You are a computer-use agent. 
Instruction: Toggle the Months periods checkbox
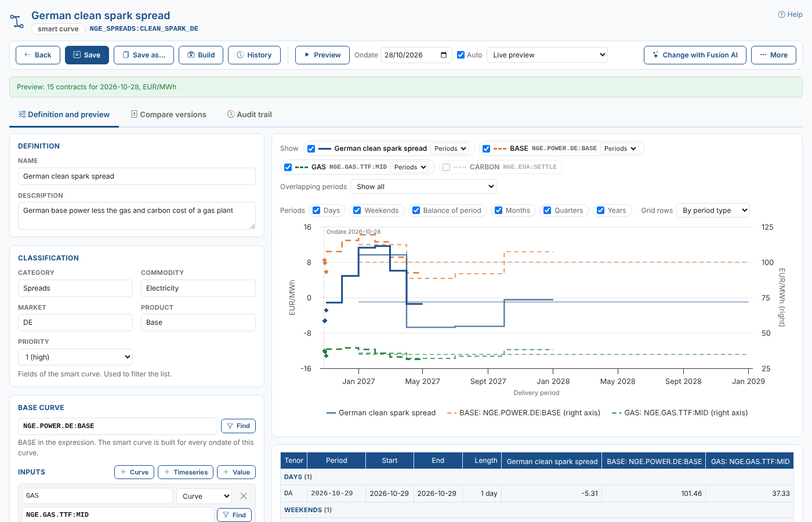[498, 211]
